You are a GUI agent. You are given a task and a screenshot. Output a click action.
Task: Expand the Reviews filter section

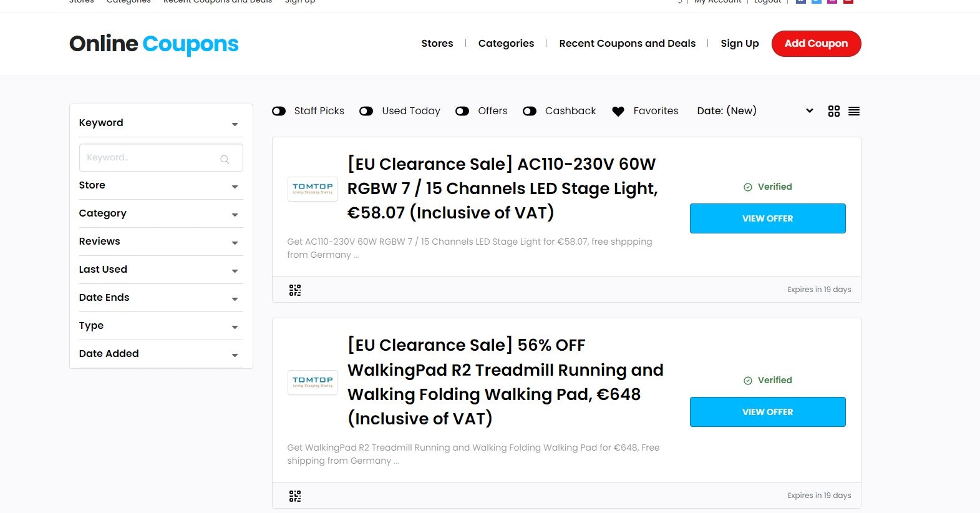[x=161, y=242]
